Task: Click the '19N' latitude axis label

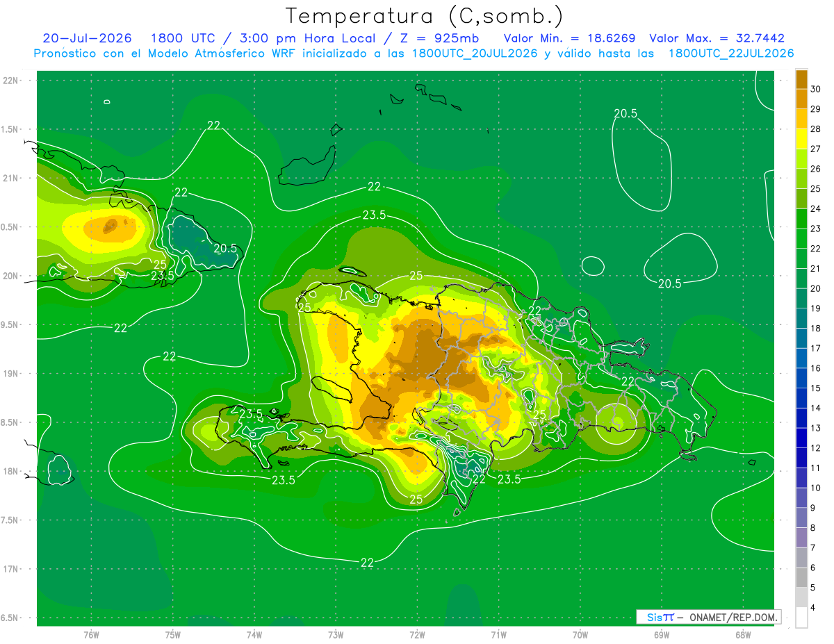Action: coord(11,374)
